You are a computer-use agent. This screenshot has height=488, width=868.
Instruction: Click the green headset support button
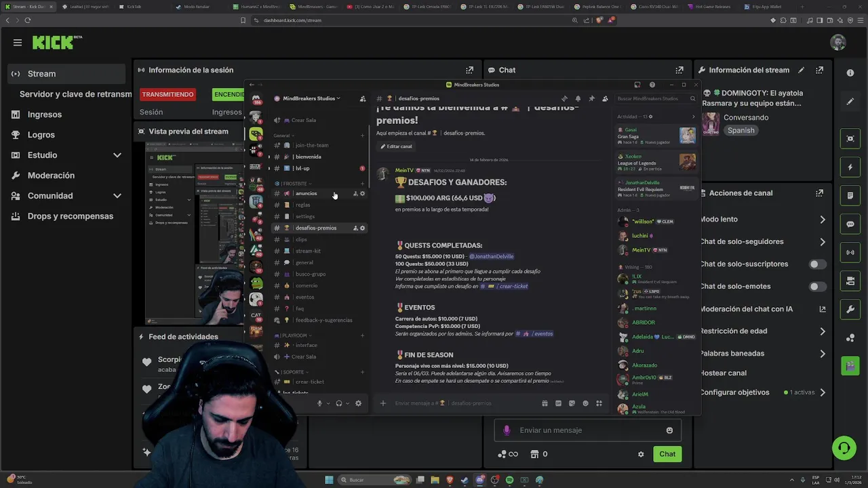[x=844, y=448]
